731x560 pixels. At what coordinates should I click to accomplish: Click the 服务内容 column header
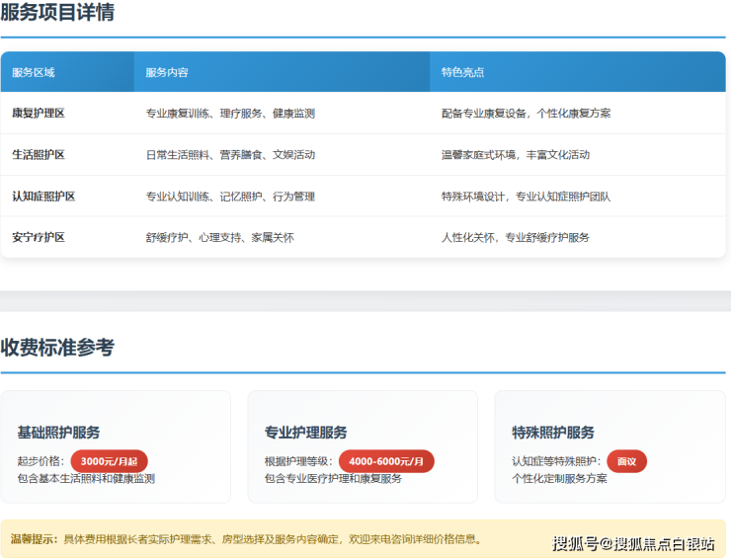[x=167, y=72]
